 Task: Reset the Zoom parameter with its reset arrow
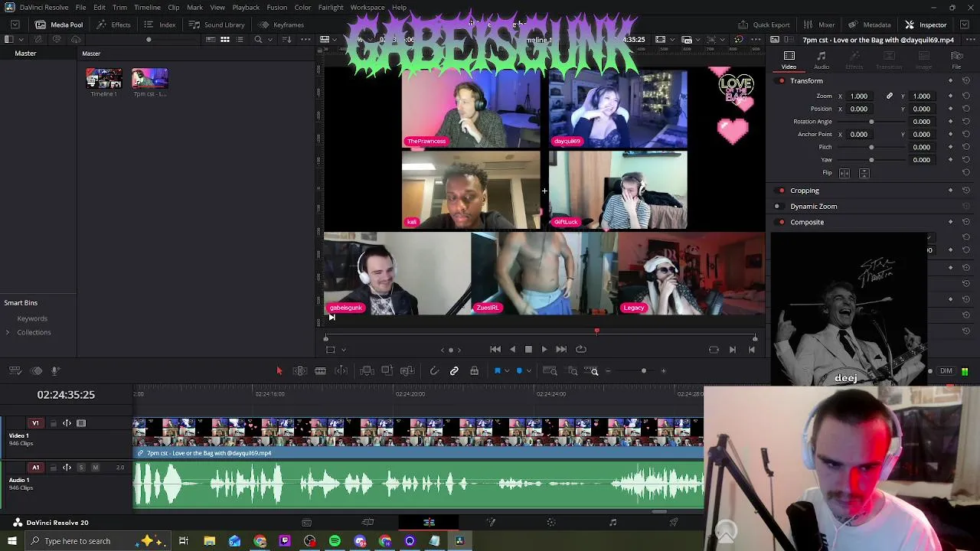pos(965,96)
